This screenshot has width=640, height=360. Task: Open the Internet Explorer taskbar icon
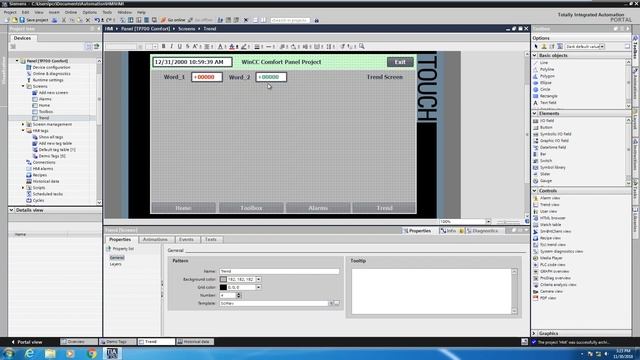[29, 353]
